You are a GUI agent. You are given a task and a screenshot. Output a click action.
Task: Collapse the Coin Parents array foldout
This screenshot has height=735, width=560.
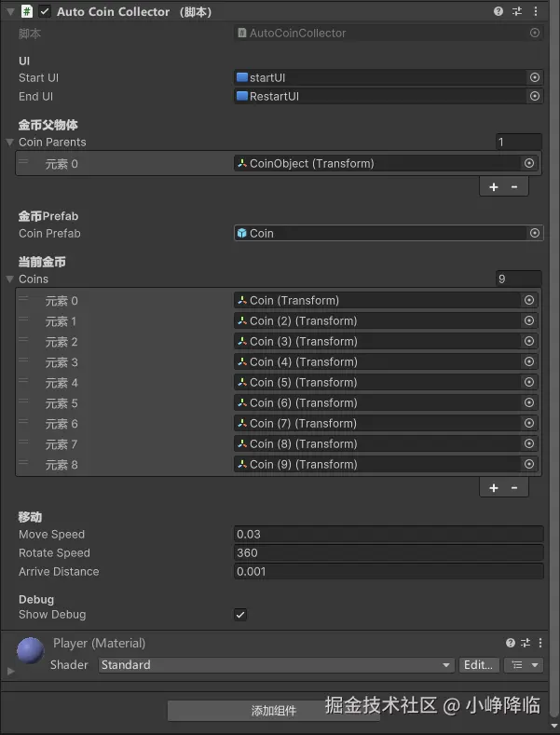coord(10,143)
